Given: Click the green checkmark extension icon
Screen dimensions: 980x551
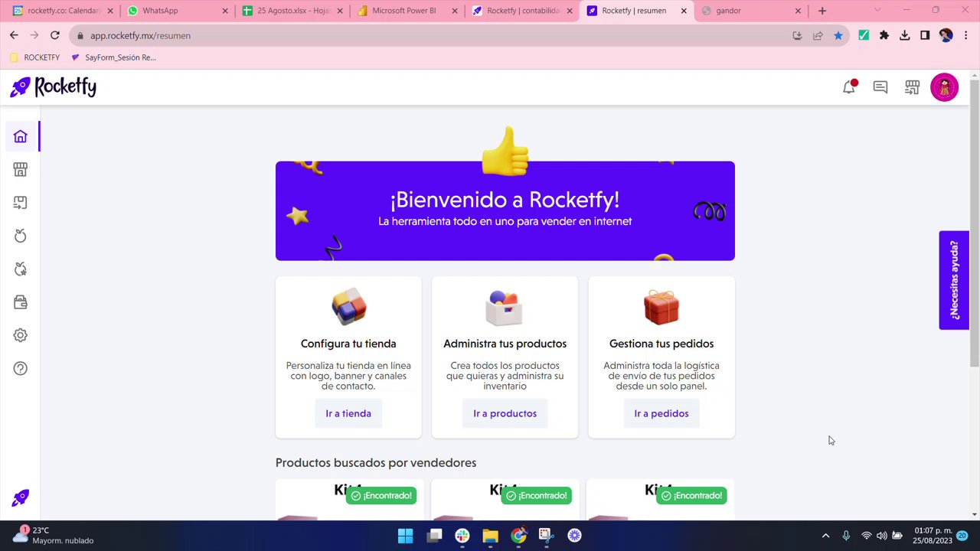Looking at the screenshot, I should point(864,35).
